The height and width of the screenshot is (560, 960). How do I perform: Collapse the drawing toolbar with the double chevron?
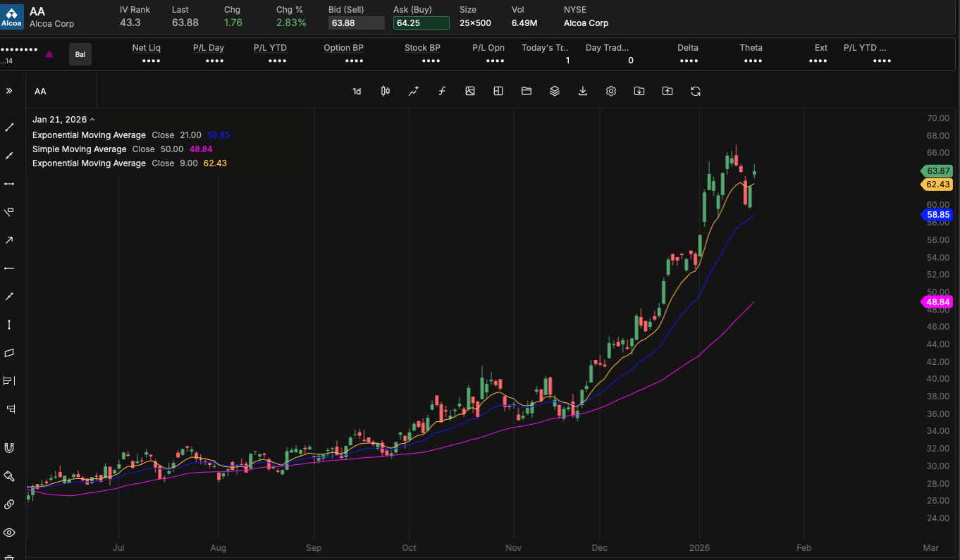click(9, 90)
